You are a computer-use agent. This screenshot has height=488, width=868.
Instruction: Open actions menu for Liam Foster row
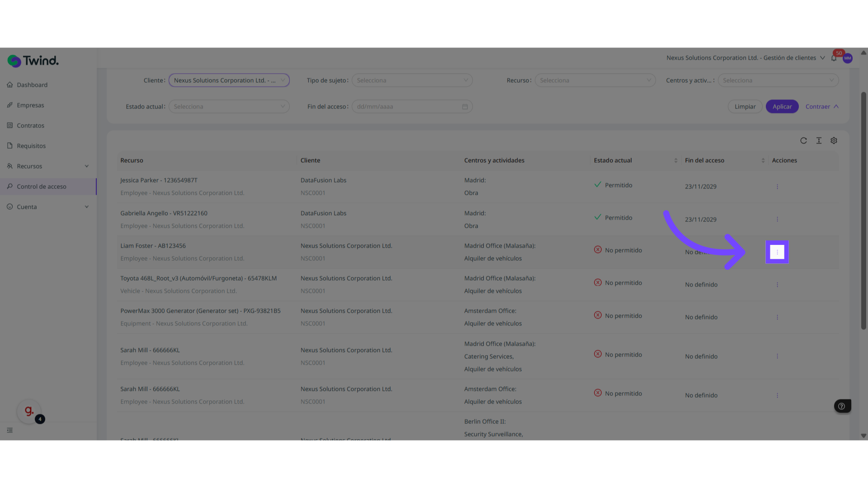coord(777,252)
